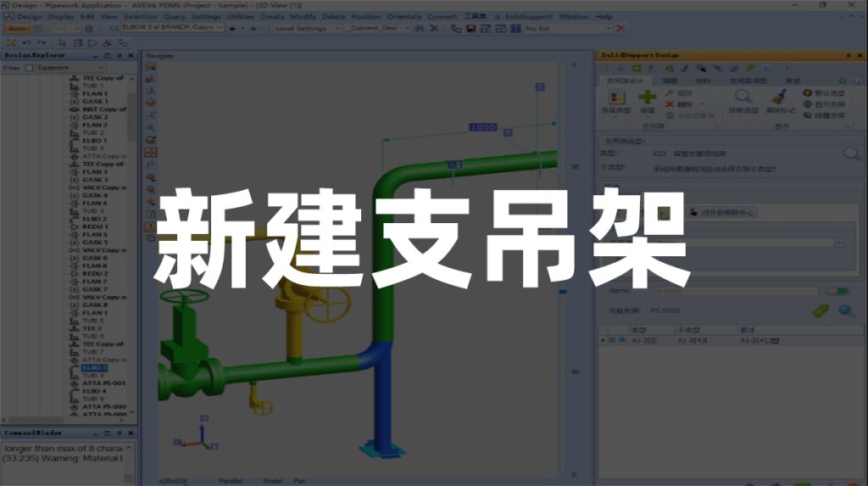Click the 新建 green plus button
868x486 pixels.
click(x=647, y=97)
